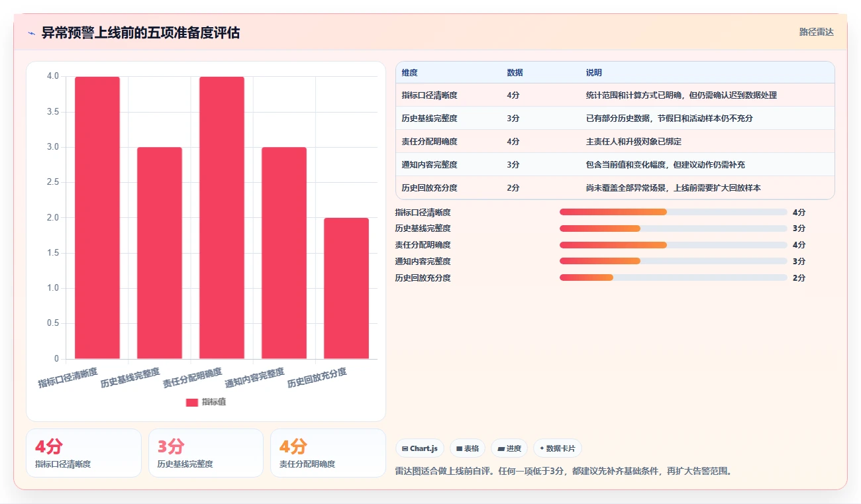Click the 指标口径清晰度 bar in the chart
Image resolution: width=861 pixels, height=504 pixels.
[x=97, y=218]
